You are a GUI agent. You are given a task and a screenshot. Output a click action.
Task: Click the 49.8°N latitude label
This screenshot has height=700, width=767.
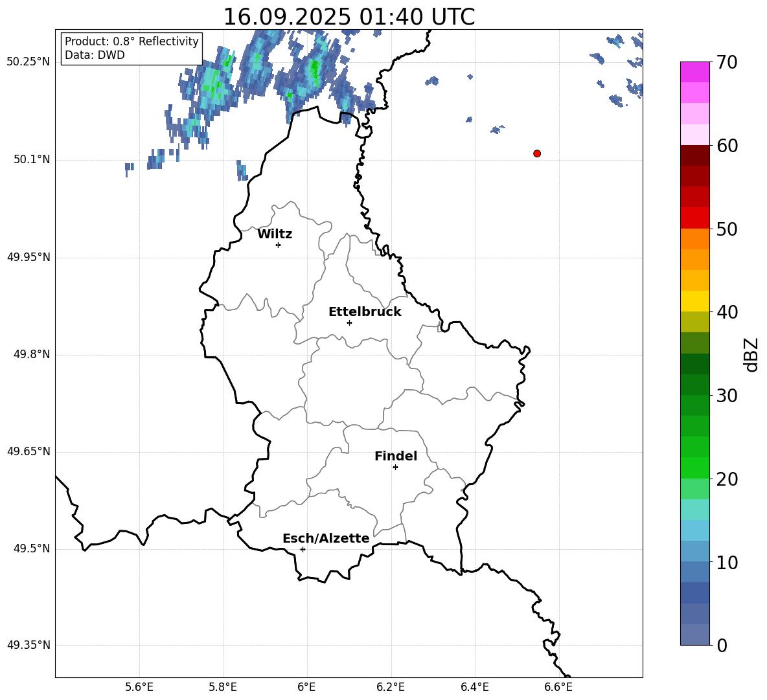pyautogui.click(x=32, y=354)
